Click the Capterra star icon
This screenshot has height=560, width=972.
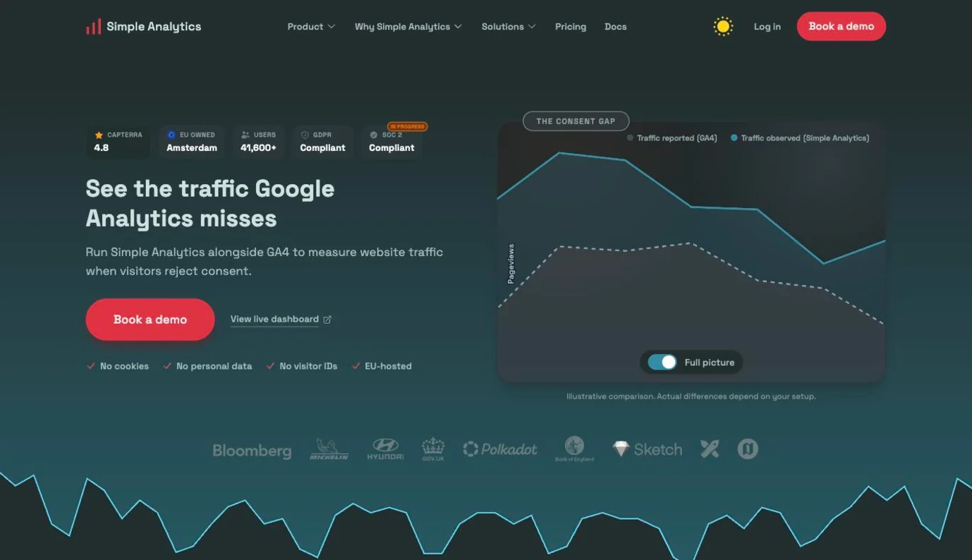[x=99, y=135]
